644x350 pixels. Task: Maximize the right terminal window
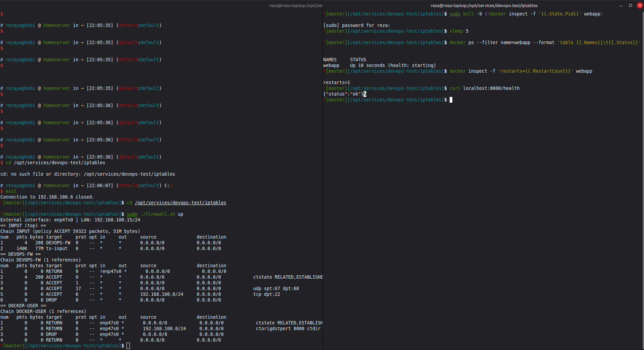[x=631, y=5]
